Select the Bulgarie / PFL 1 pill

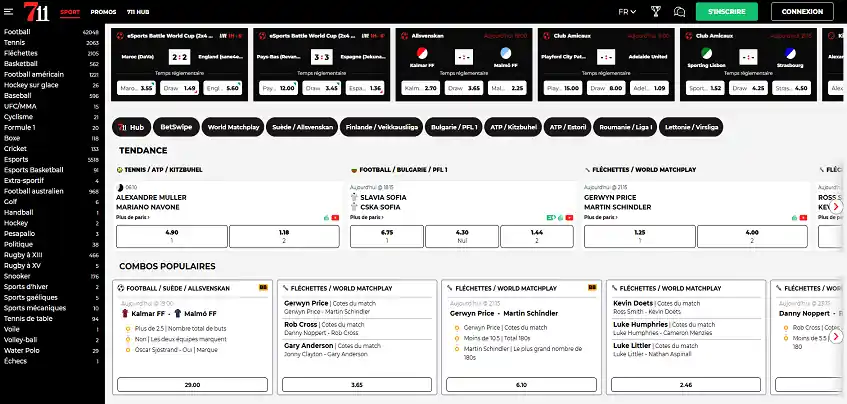(454, 127)
